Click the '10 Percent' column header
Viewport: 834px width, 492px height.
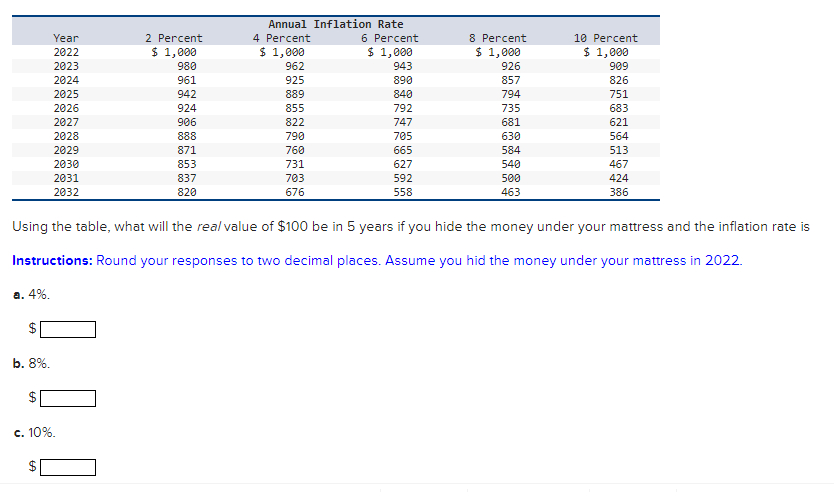click(605, 38)
